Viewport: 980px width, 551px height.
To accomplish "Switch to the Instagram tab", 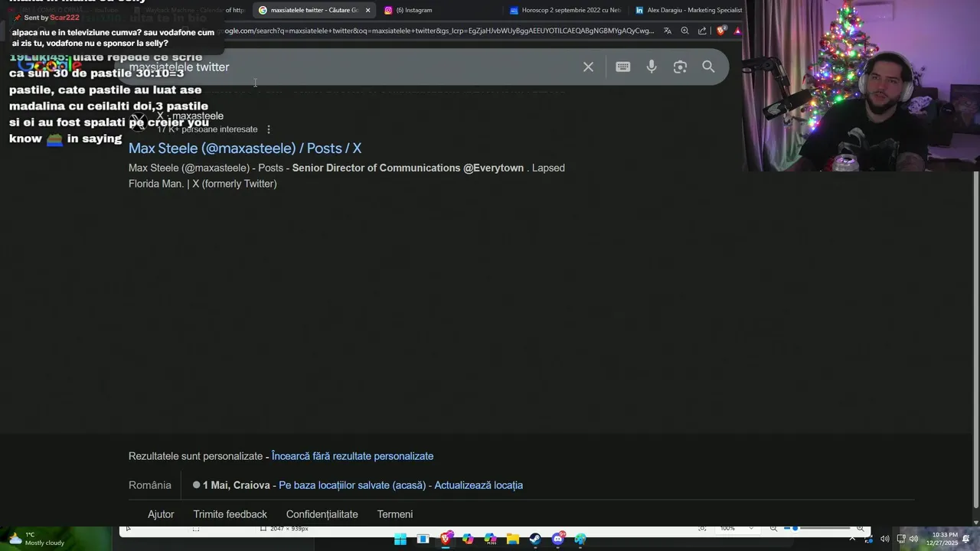I will point(413,10).
